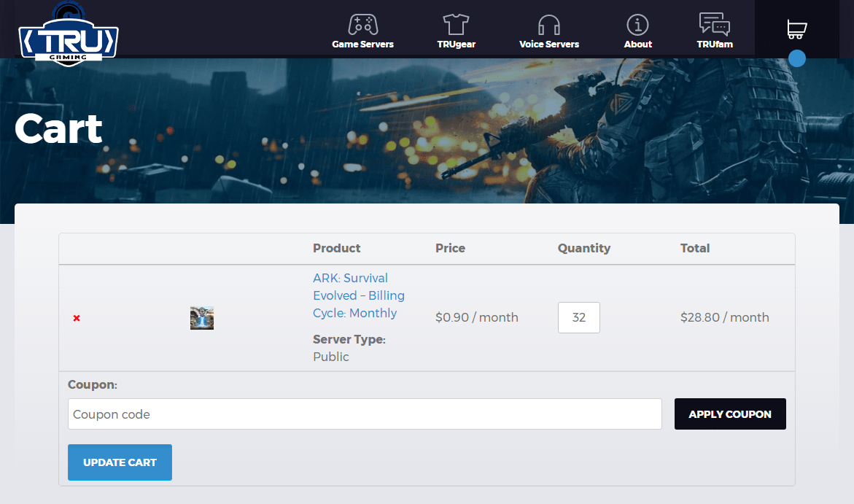Click the Game Servers controller icon
This screenshot has height=504, width=854.
pos(362,25)
